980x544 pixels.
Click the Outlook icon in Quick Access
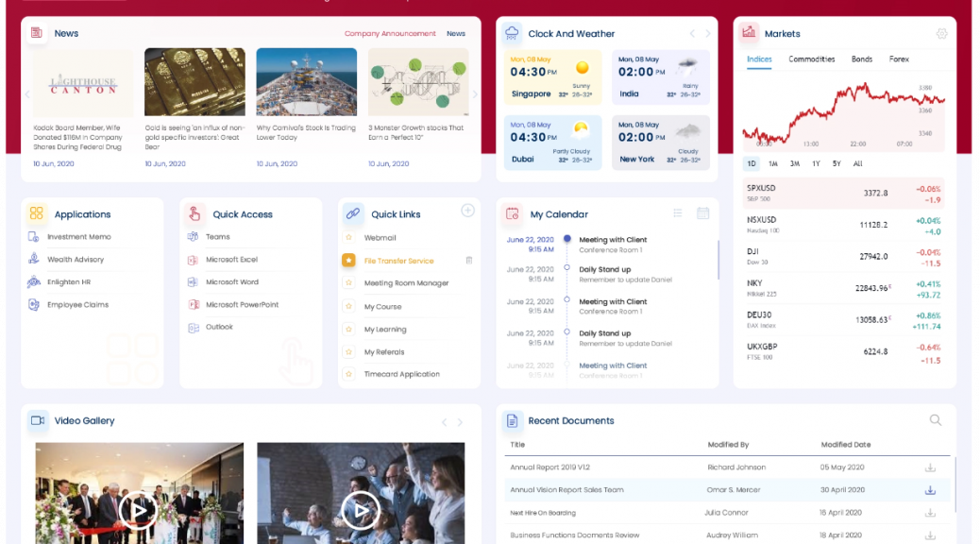tap(194, 327)
